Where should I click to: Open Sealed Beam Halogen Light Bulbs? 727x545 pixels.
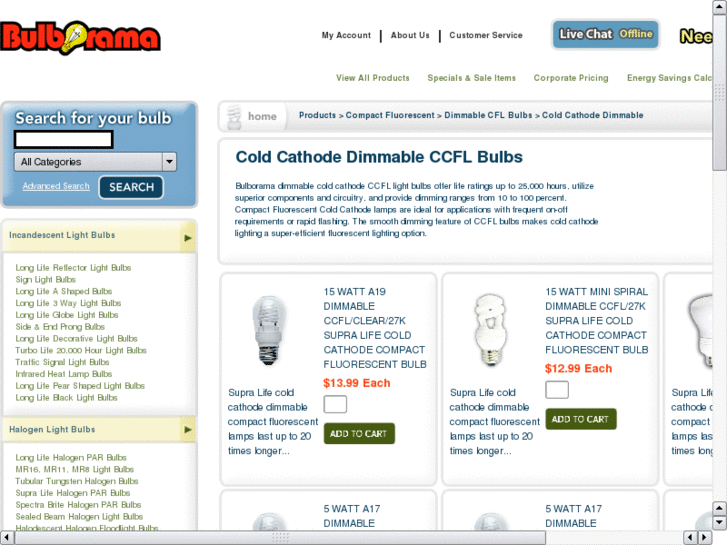79,517
